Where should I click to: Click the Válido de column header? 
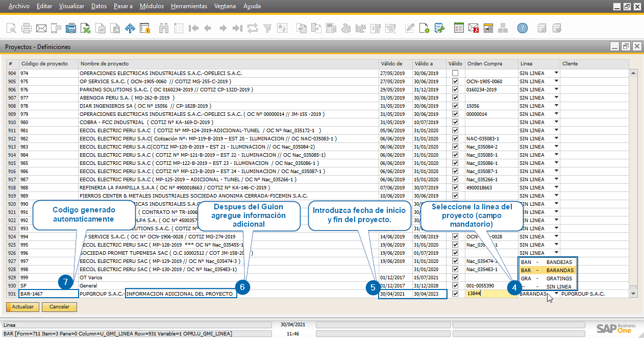click(395, 64)
